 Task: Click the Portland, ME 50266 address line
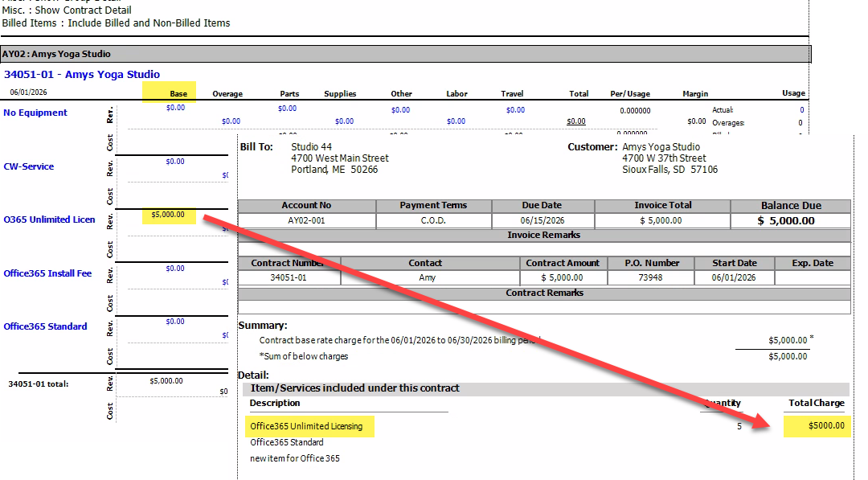334,170
